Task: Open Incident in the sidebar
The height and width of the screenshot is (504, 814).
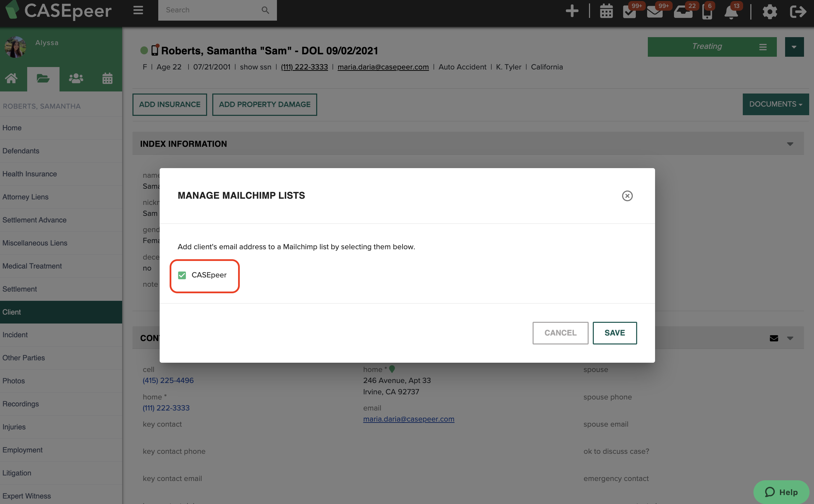Action: [x=61, y=335]
